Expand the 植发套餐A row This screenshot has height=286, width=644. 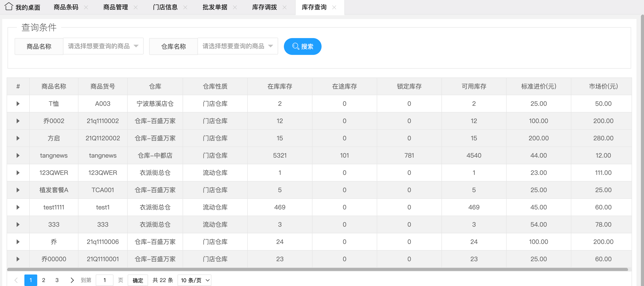(x=18, y=190)
